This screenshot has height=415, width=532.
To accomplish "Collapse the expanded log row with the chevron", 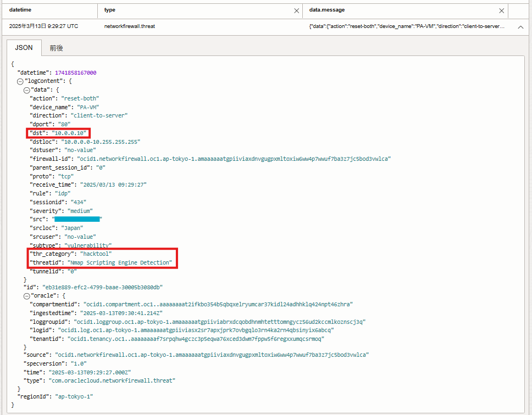I will pyautogui.click(x=520, y=26).
